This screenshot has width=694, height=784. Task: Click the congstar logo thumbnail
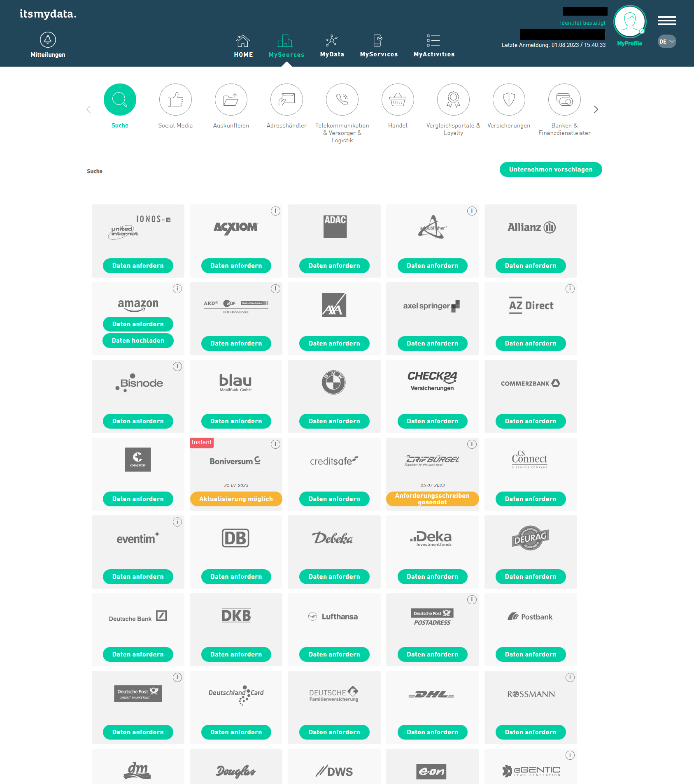pos(138,459)
